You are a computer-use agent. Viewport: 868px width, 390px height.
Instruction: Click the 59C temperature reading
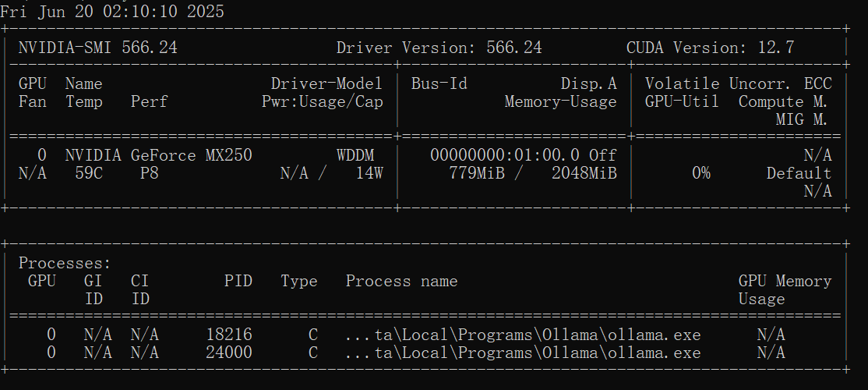pyautogui.click(x=89, y=173)
